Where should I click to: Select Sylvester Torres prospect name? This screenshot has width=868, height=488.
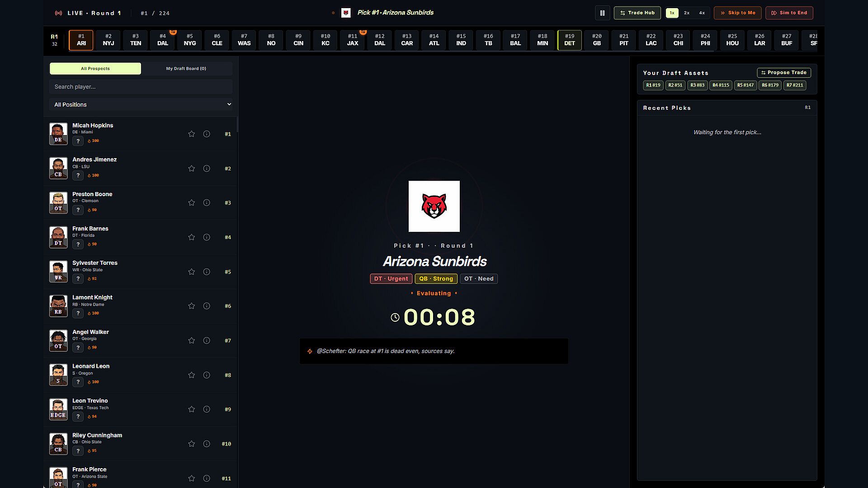[95, 263]
